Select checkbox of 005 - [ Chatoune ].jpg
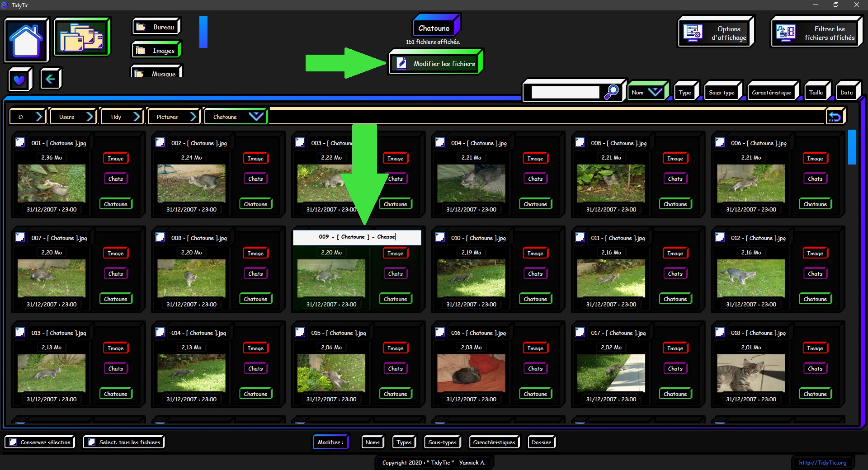The width and height of the screenshot is (868, 470). point(580,143)
